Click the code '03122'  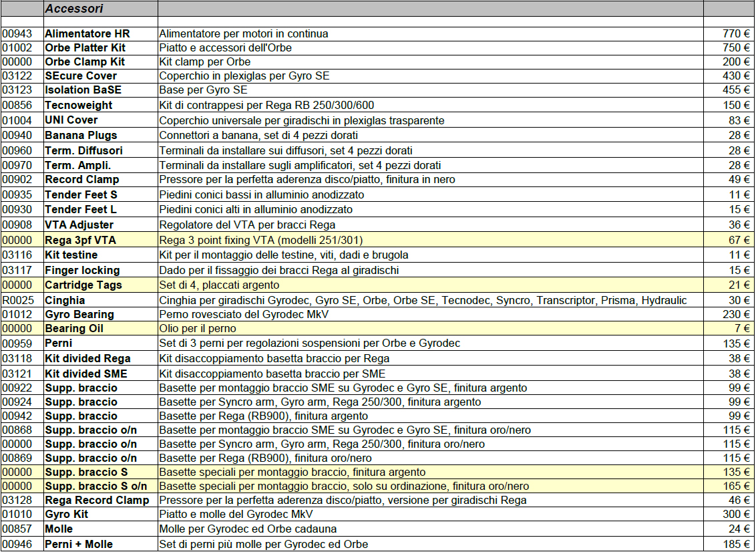17,76
